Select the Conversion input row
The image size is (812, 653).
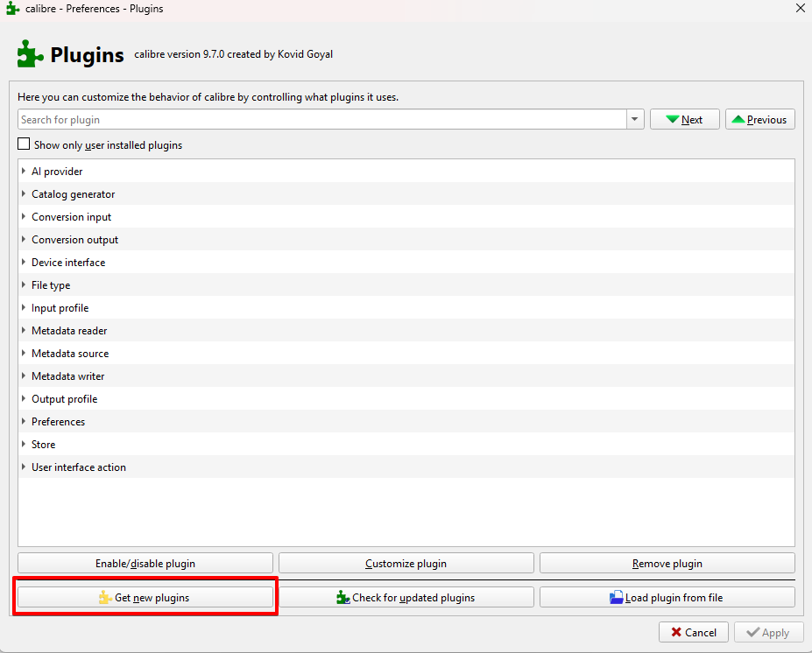point(406,217)
